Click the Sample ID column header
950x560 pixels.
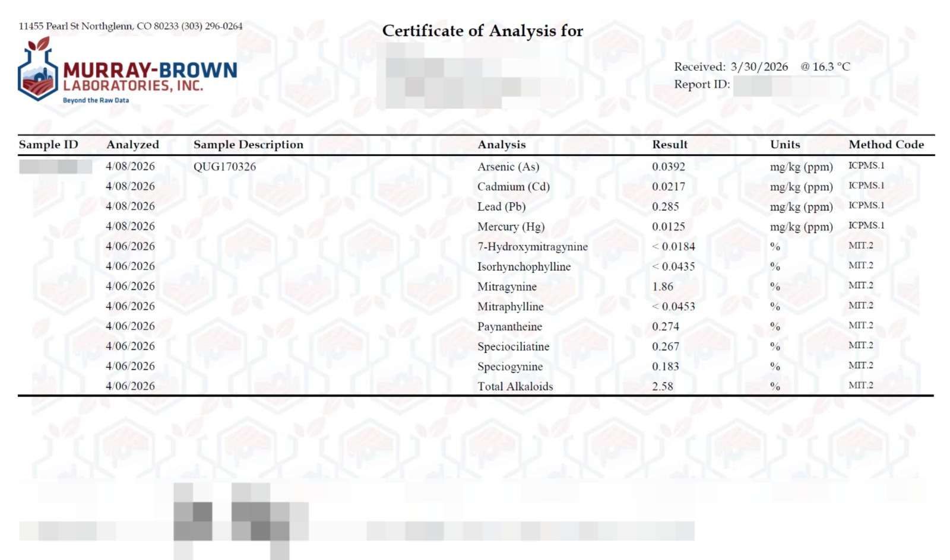tap(49, 145)
